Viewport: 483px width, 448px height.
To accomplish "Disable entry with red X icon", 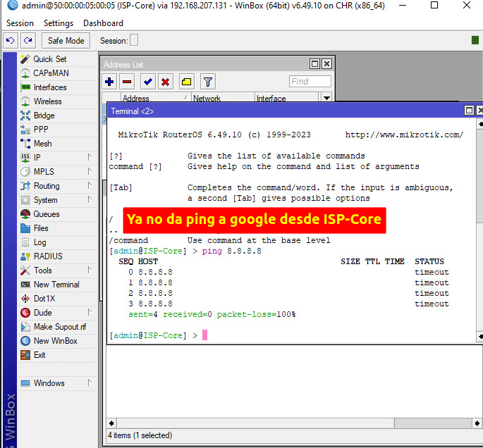I will 166,82.
